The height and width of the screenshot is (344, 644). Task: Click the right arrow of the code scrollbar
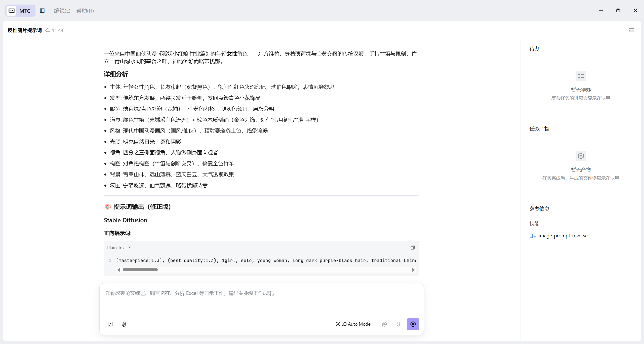click(x=413, y=270)
